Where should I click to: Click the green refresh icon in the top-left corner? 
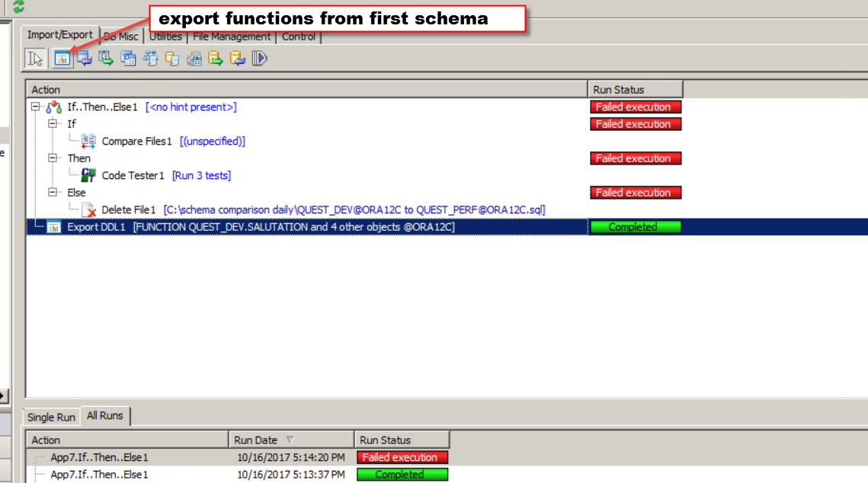(x=18, y=6)
